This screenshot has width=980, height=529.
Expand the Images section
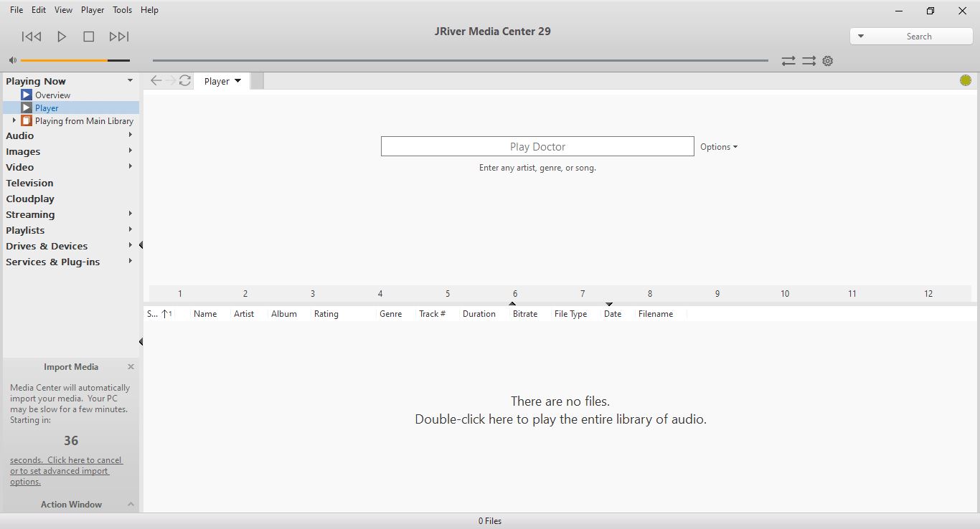coord(130,151)
